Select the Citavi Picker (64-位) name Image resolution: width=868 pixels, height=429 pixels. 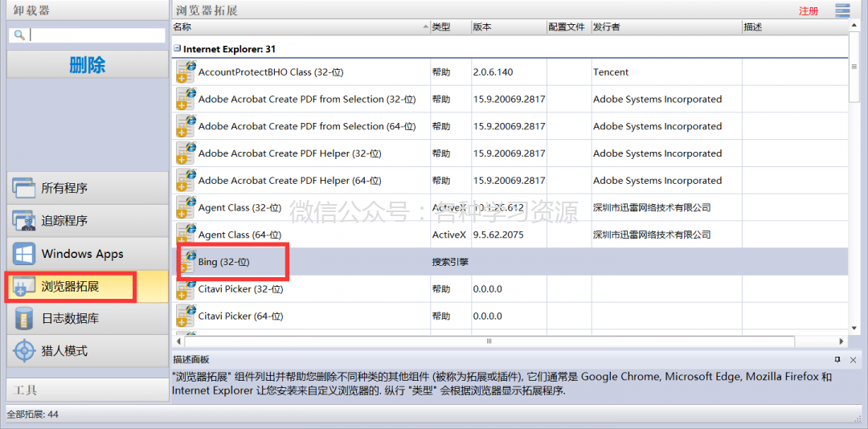click(x=241, y=317)
